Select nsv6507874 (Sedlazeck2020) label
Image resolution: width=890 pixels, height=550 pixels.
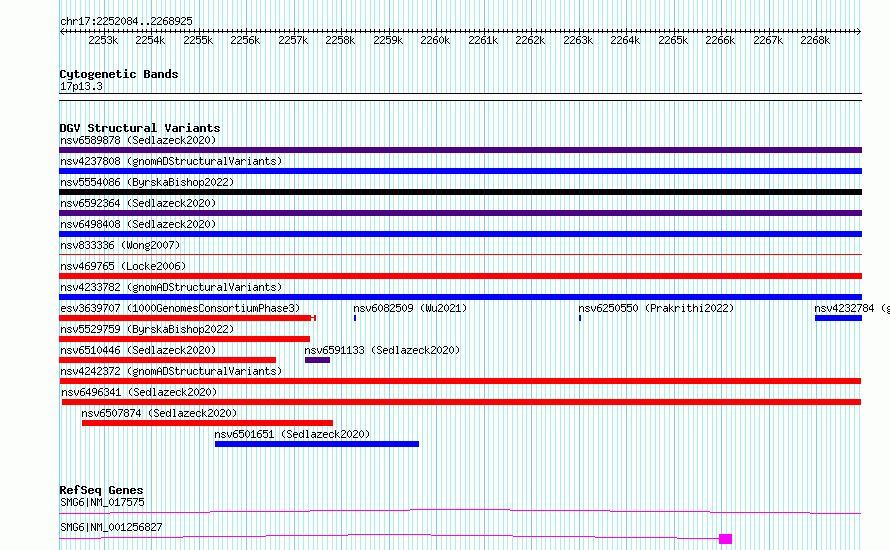point(159,413)
